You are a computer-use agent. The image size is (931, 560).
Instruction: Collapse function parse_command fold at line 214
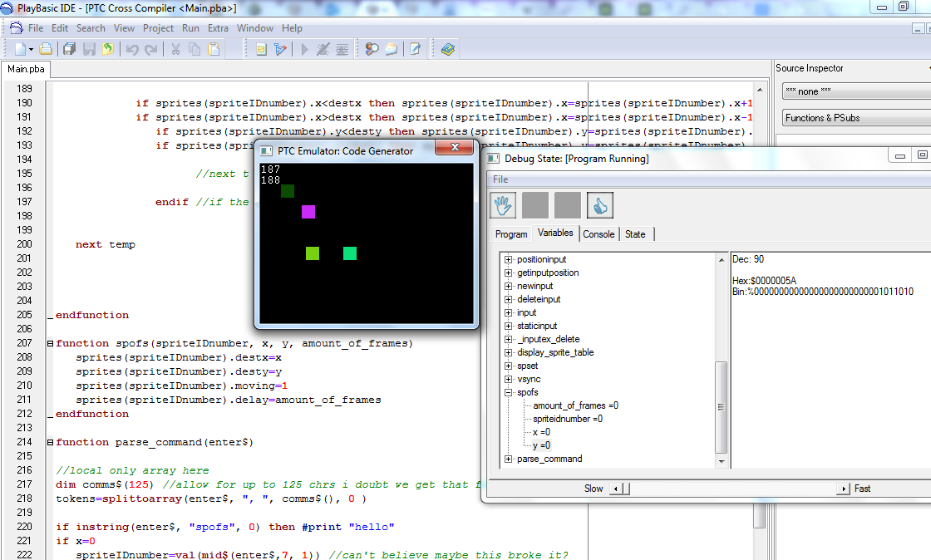coord(51,443)
